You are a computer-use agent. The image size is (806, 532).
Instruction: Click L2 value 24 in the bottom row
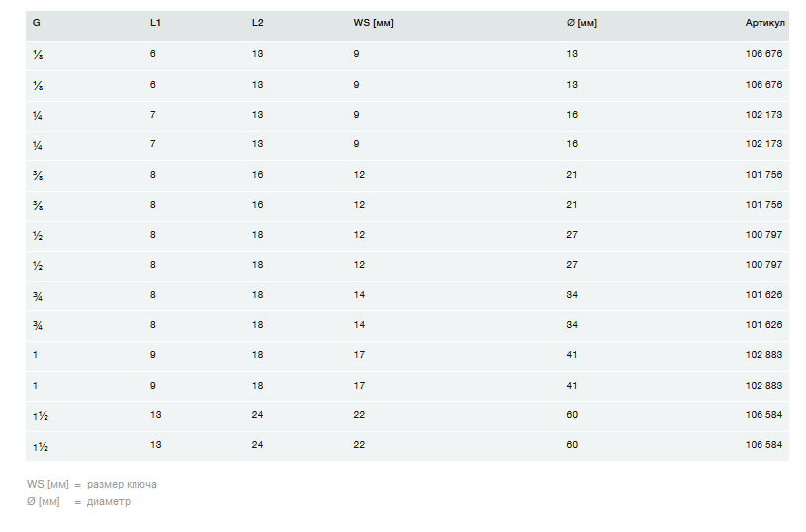point(258,445)
